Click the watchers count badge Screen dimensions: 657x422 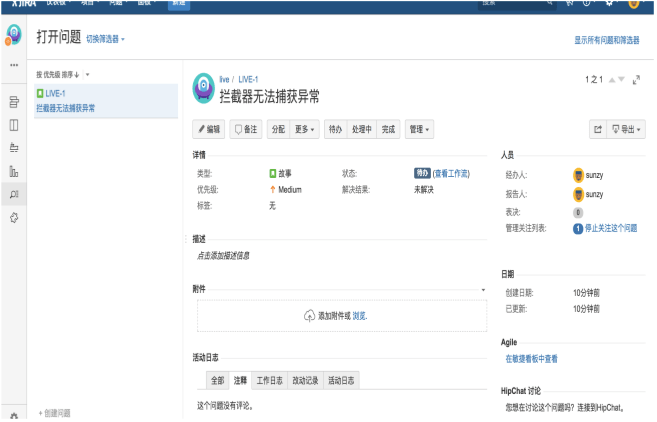(x=578, y=228)
